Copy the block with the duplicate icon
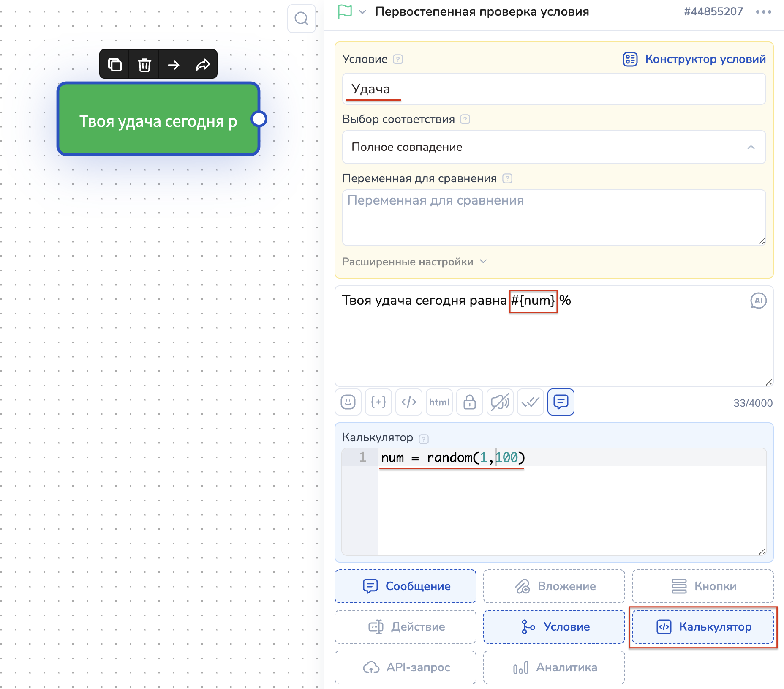Viewport: 784px width, 689px height. pyautogui.click(x=114, y=65)
